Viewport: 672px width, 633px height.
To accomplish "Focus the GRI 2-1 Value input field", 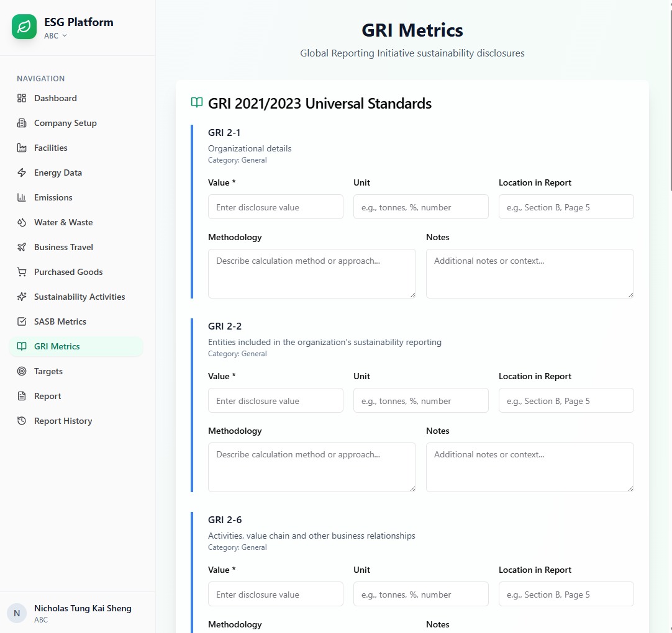I will coord(275,207).
